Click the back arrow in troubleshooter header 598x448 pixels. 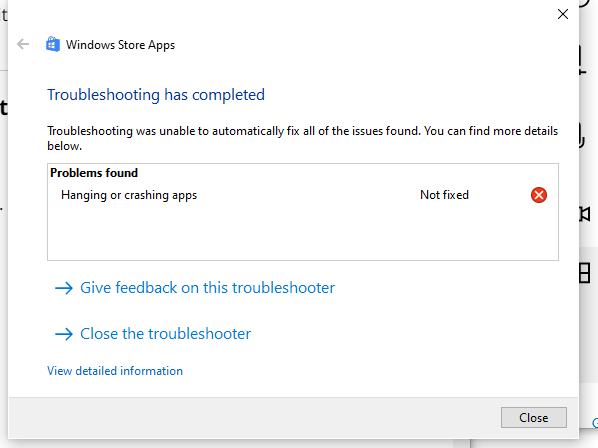[x=23, y=44]
